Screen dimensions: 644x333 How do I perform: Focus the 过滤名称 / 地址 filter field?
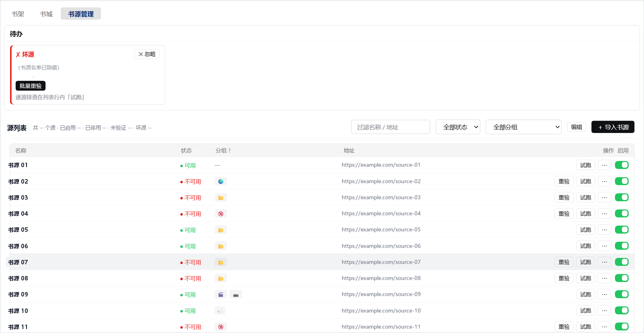391,127
